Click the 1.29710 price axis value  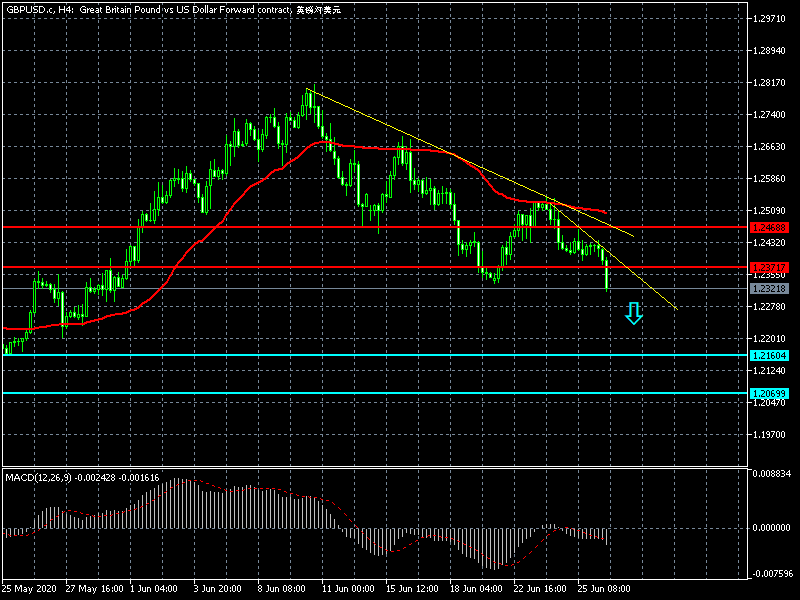tap(769, 19)
